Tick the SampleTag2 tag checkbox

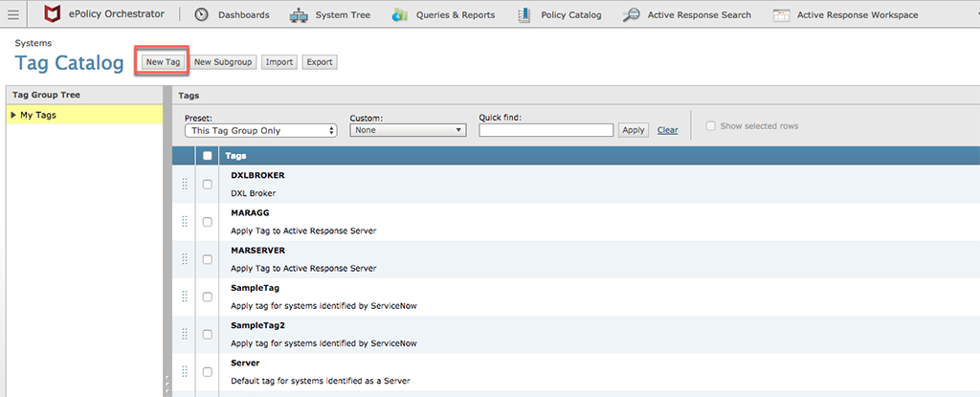pos(208,335)
